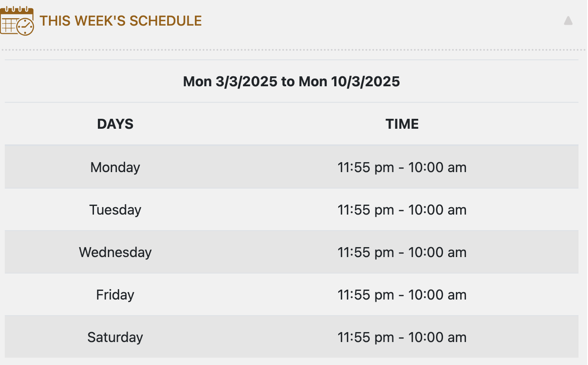Screen dimensions: 588x365
Task: Choose the Wednesday day cell
Action: pyautogui.click(x=115, y=252)
